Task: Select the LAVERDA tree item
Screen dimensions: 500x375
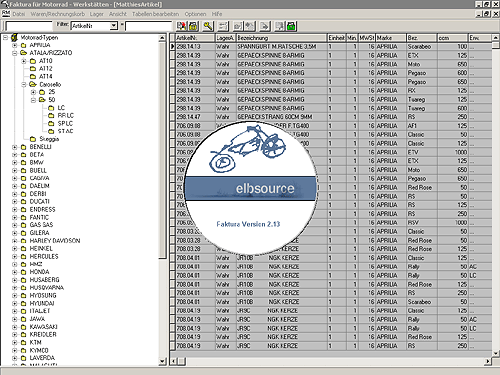Action: [x=42, y=358]
